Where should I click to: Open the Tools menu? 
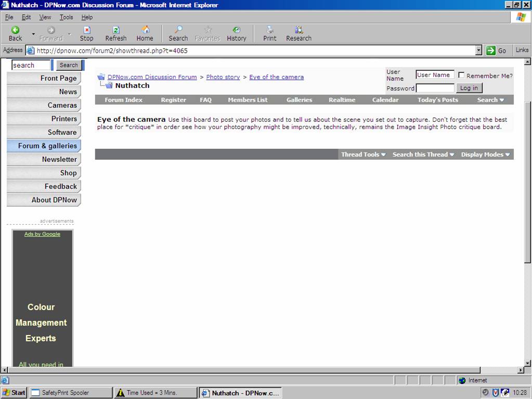(66, 17)
